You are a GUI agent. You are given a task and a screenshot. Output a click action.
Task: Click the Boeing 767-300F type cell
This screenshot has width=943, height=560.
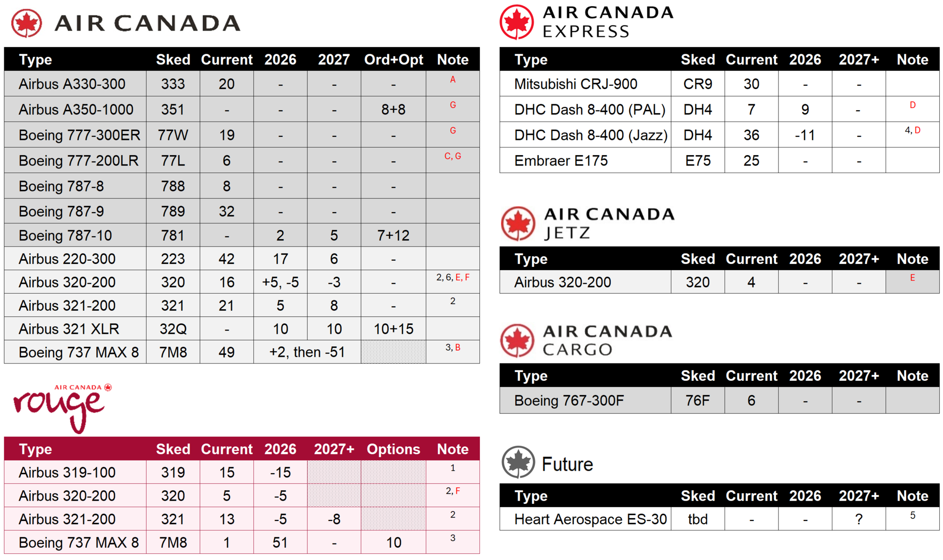click(x=569, y=400)
